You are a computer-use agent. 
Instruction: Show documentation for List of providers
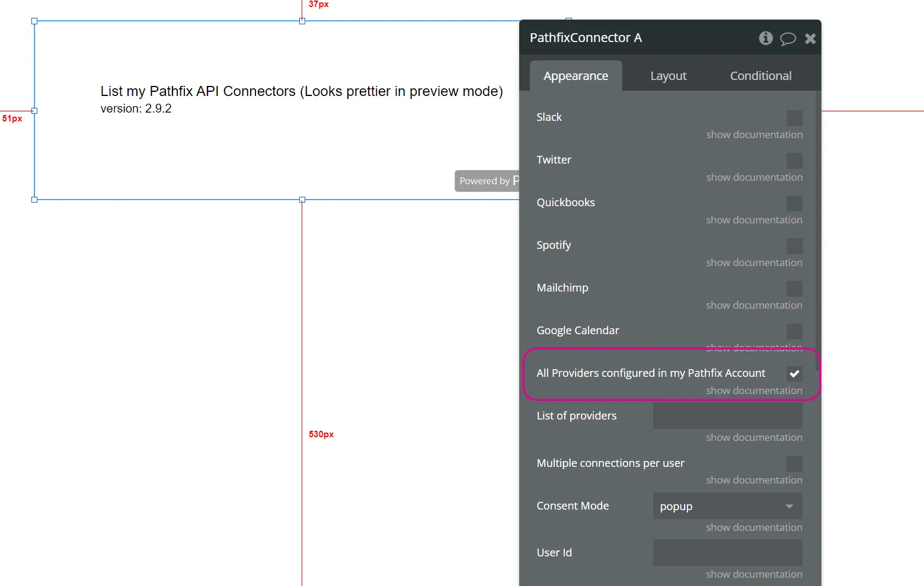754,437
